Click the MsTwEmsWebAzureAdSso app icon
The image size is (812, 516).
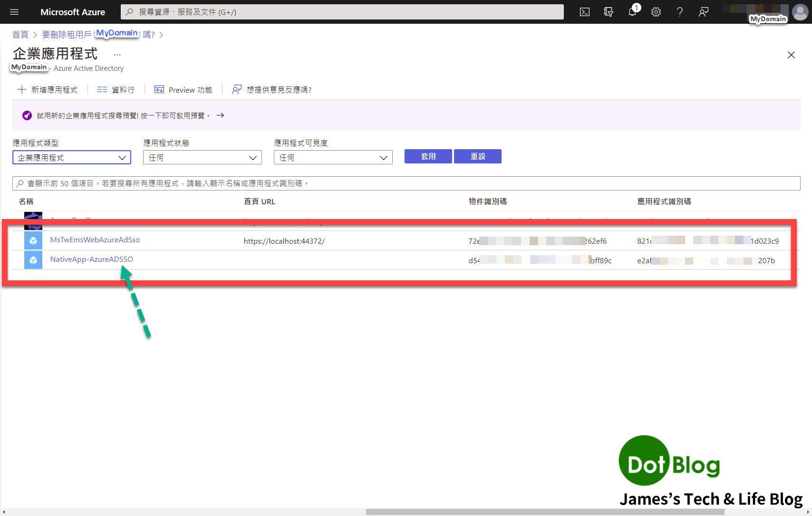[x=33, y=240]
